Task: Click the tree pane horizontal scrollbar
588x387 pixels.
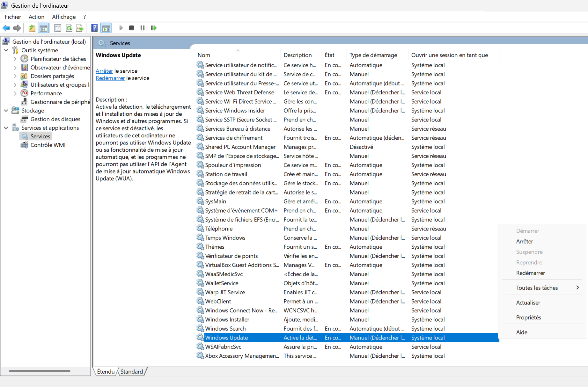Action: pos(40,371)
